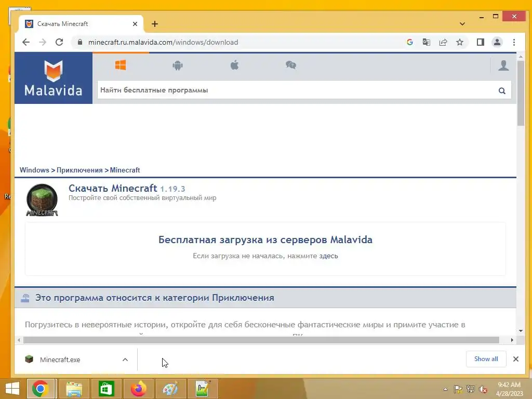Select the Windows platform tab

121,65
